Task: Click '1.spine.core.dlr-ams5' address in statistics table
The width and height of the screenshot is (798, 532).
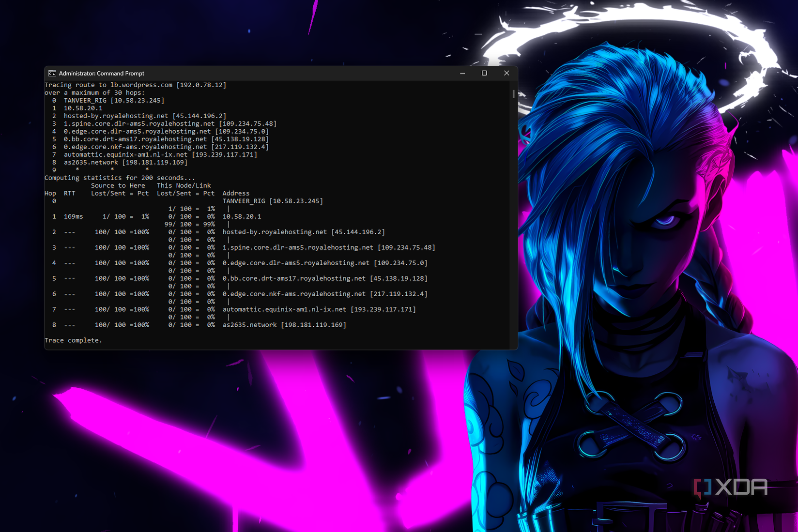Action: [x=329, y=248]
